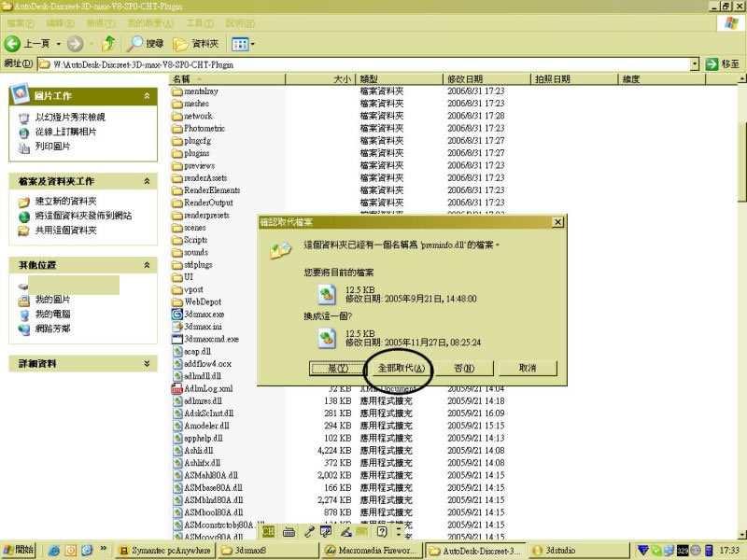Switch to Symantec pcAnywhere taskbar button

click(x=165, y=551)
